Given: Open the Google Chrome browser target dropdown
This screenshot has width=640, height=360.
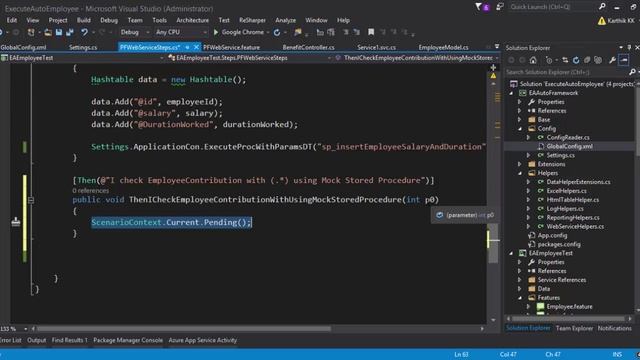Looking at the screenshot, I should tap(268, 32).
